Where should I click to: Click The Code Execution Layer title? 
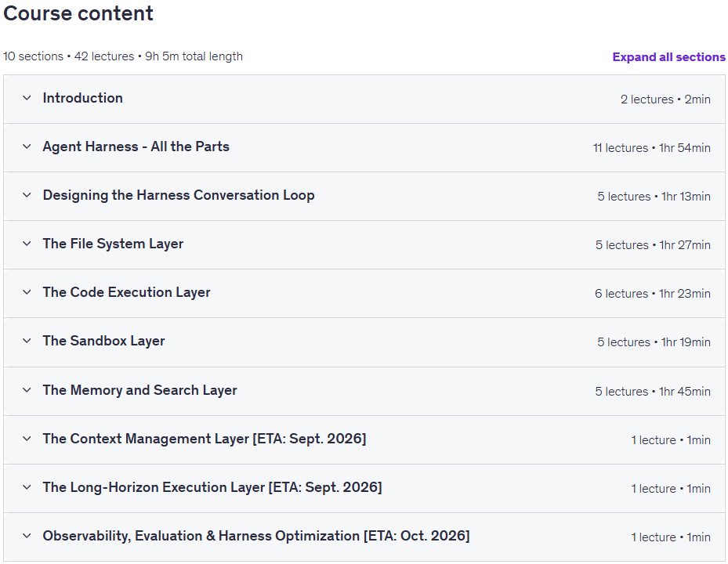(126, 292)
